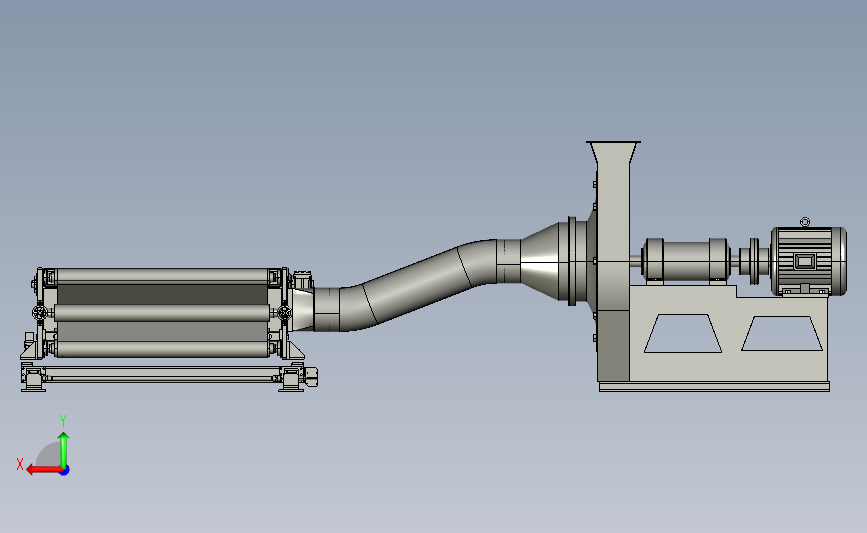The width and height of the screenshot is (867, 533).
Task: Select the blower fan housing with outlet
Action: pyautogui.click(x=613, y=260)
